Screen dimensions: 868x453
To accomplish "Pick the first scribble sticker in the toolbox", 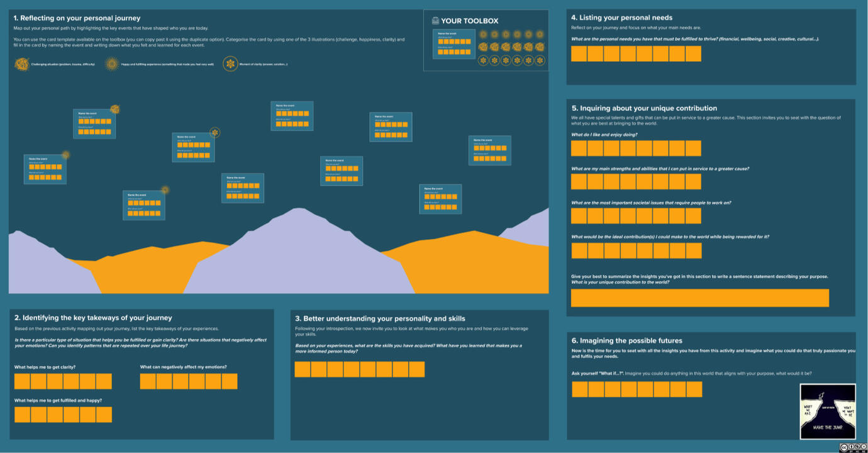I will click(x=483, y=47).
